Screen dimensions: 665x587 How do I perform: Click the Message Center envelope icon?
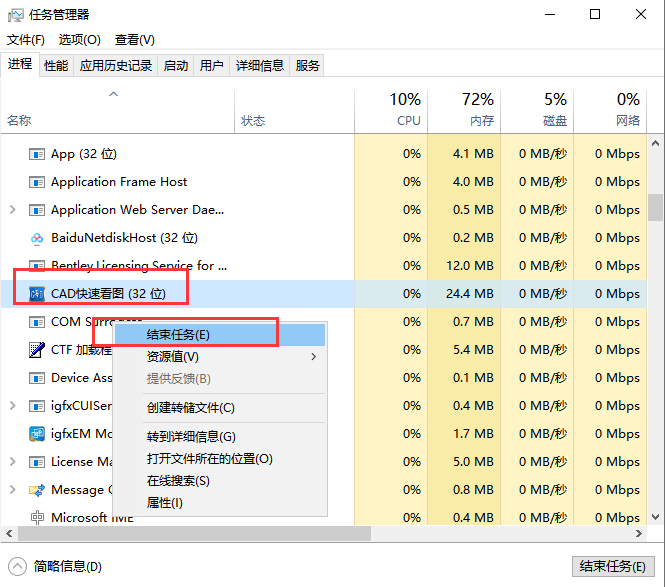point(37,490)
